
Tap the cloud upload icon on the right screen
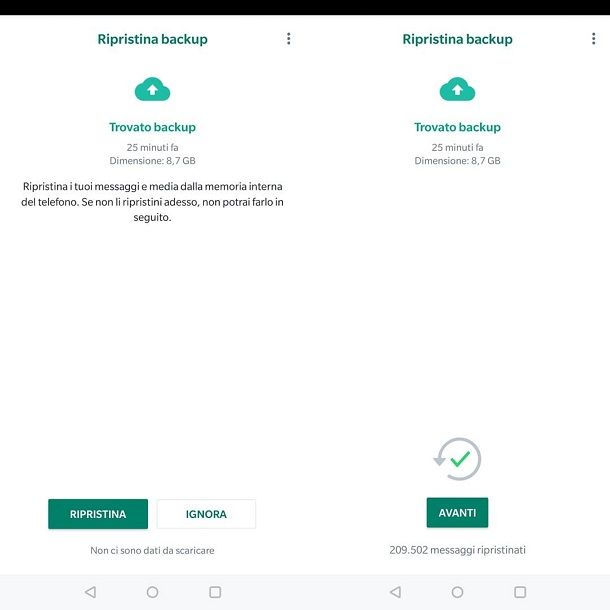point(458,89)
